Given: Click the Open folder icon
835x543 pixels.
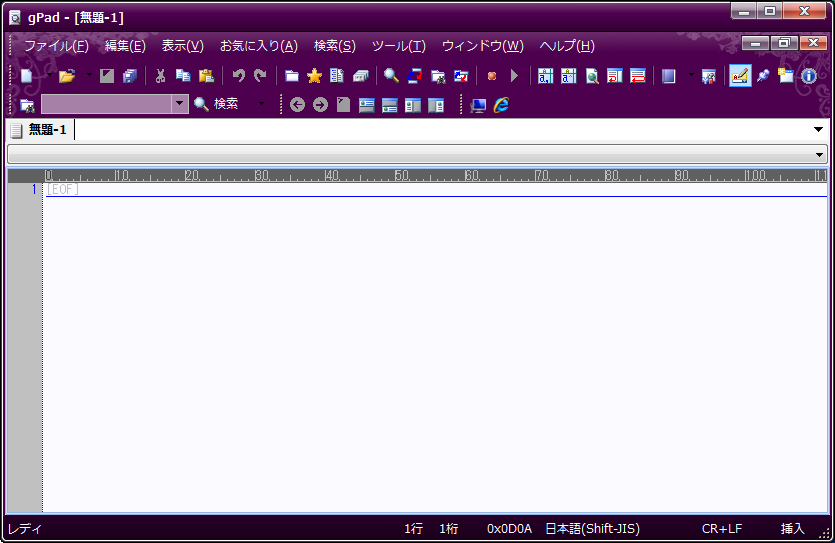Looking at the screenshot, I should [66, 76].
